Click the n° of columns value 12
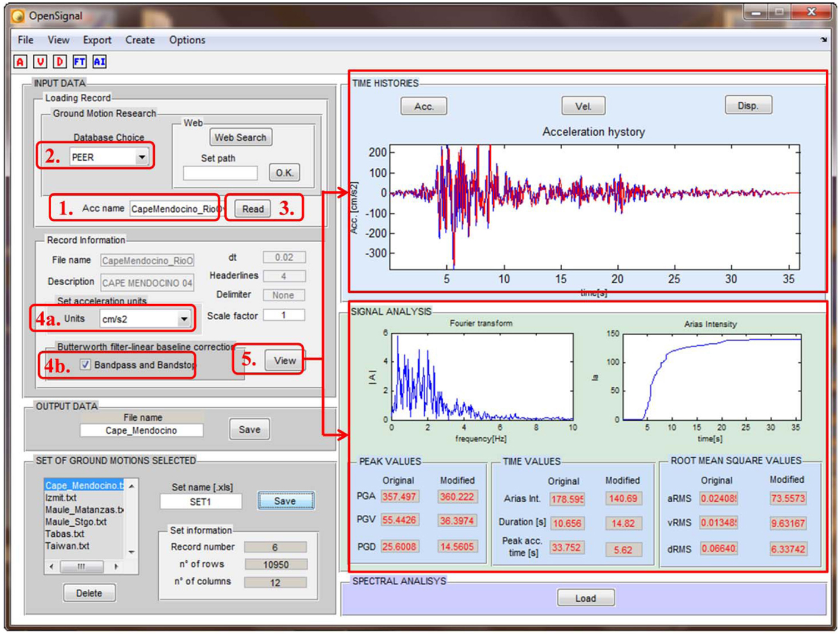Screen dimensions: 840x635 [275, 583]
